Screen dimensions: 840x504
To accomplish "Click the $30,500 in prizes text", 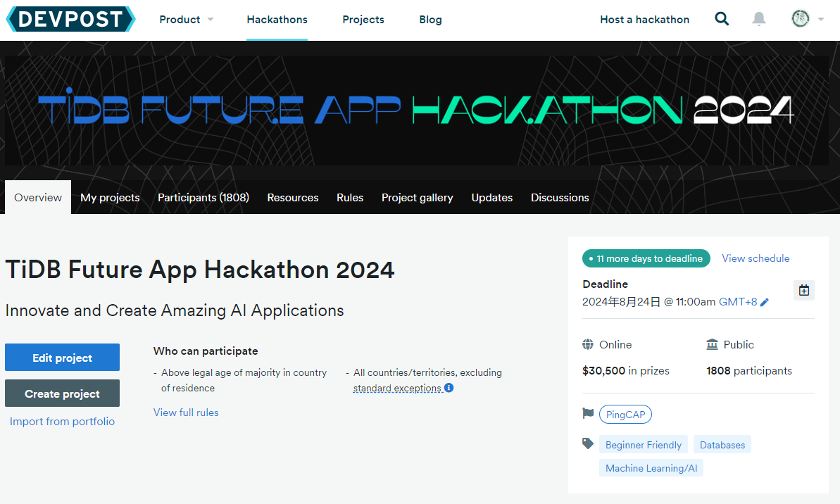I will [626, 371].
